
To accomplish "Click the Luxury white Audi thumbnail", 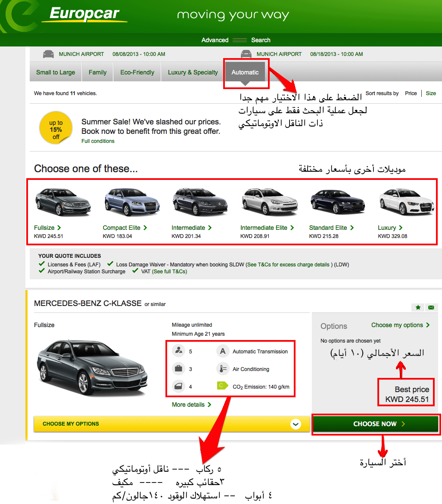I will 407,202.
